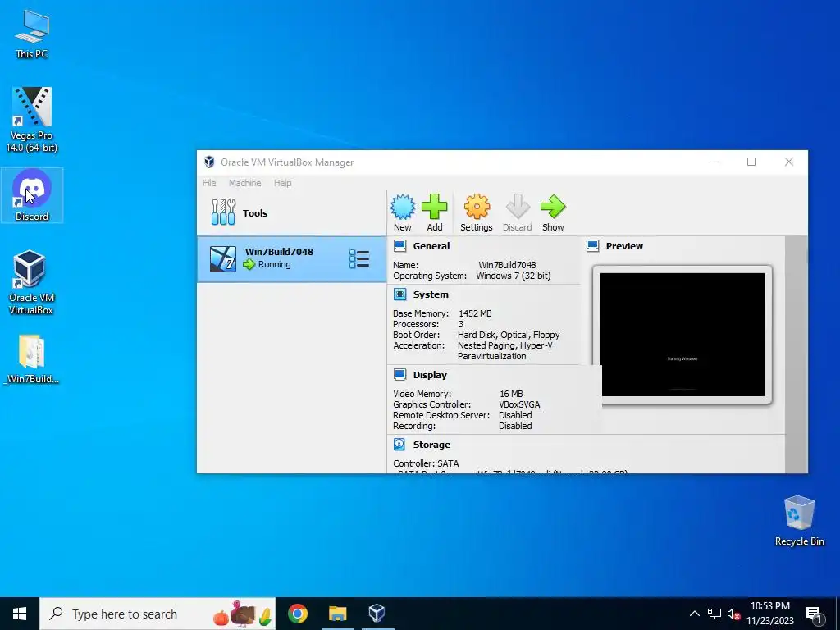Select the _Win7Build folder on desktop
Viewport: 840px width, 630px height.
point(31,359)
